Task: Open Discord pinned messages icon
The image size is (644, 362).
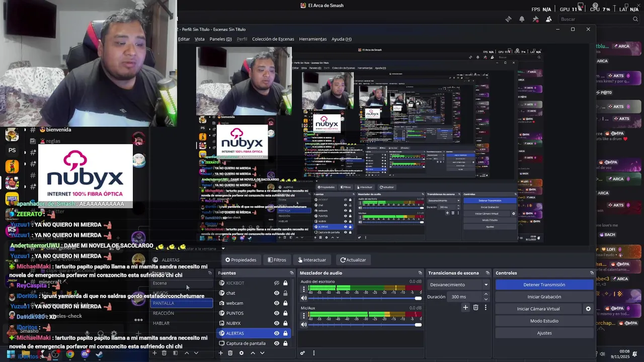Action: click(x=535, y=19)
